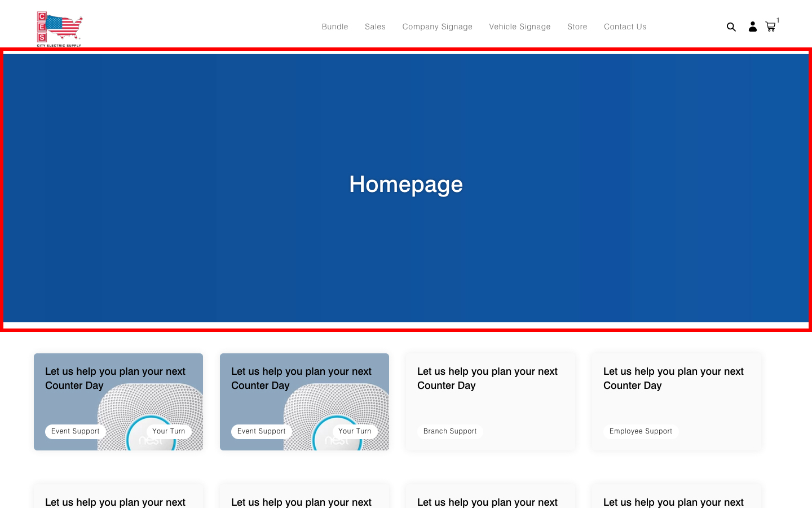This screenshot has height=508, width=812.
Task: View the shopping cart
Action: (x=770, y=27)
